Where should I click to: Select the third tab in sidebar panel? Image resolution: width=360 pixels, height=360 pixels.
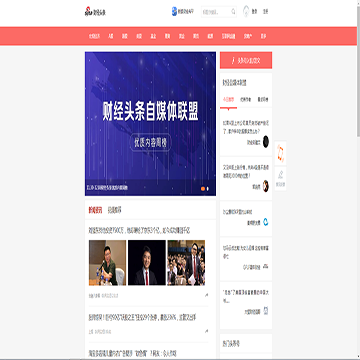[263, 100]
